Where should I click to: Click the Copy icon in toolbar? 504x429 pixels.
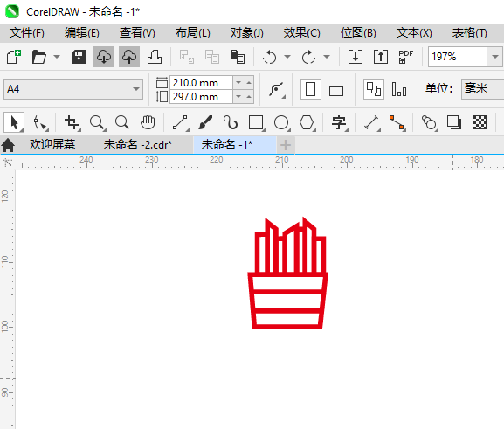pos(212,57)
